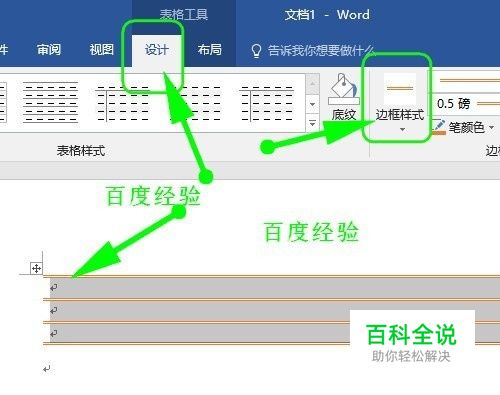The image size is (500, 395).
Task: Click the 告诉我你想要做什么 search box
Action: coord(321,51)
